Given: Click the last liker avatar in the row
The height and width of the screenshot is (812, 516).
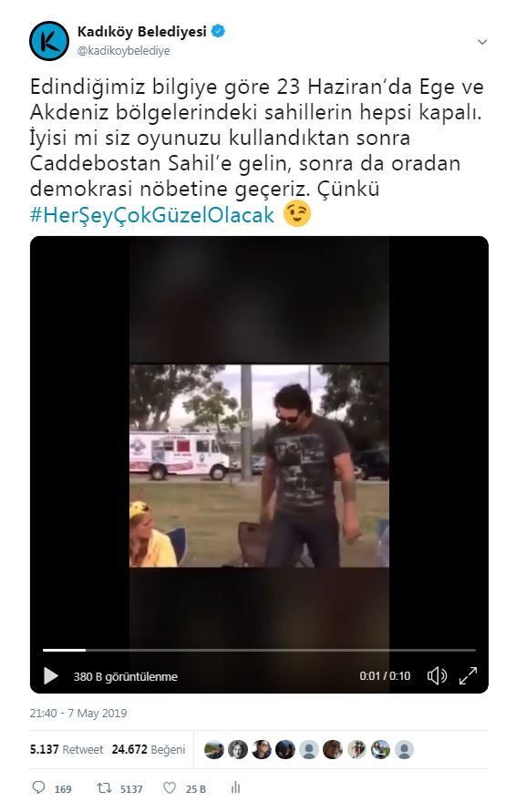Looking at the screenshot, I should coord(404,749).
